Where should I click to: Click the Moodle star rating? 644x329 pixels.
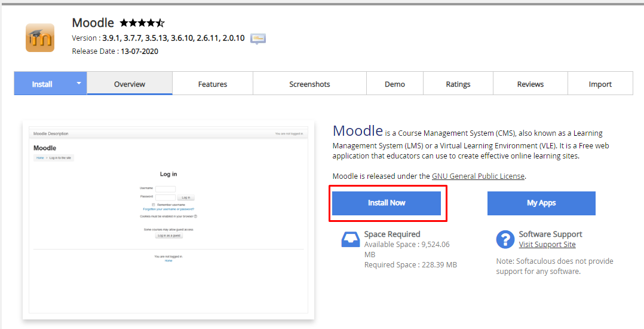[142, 23]
